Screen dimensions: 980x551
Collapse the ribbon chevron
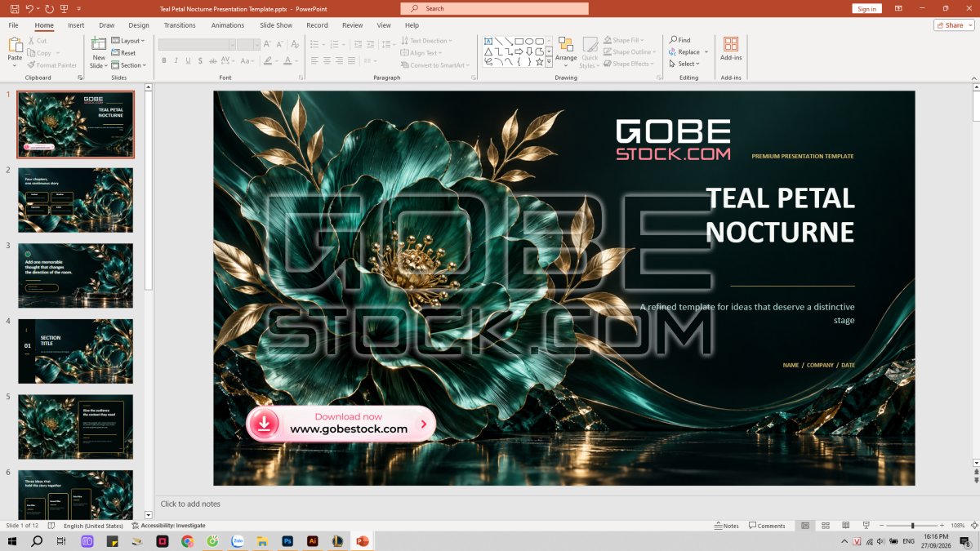973,78
